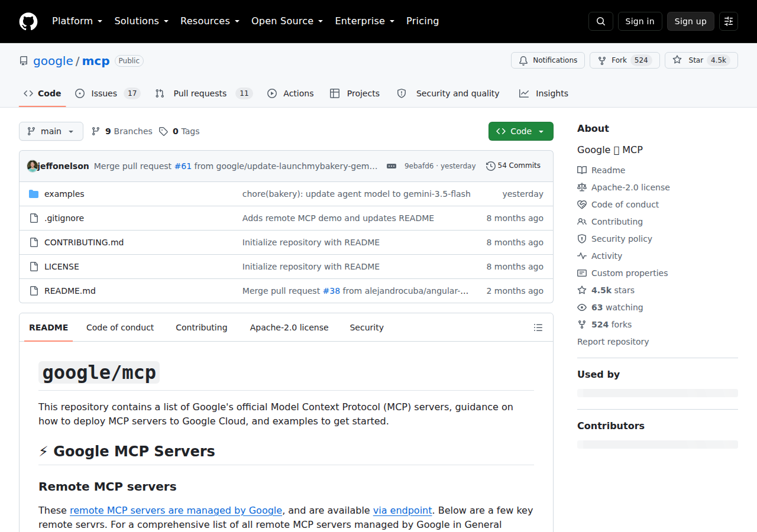Image resolution: width=757 pixels, height=532 pixels.
Task: Expand the Platform menu
Action: (77, 21)
